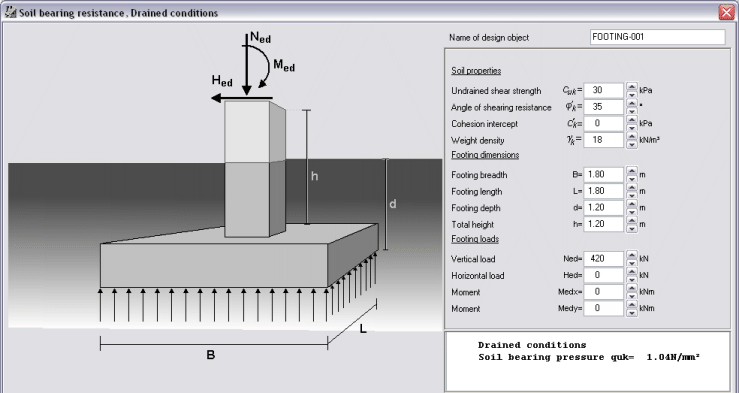This screenshot has height=393, width=739.
Task: Decrease total height h value
Action: coord(632,229)
